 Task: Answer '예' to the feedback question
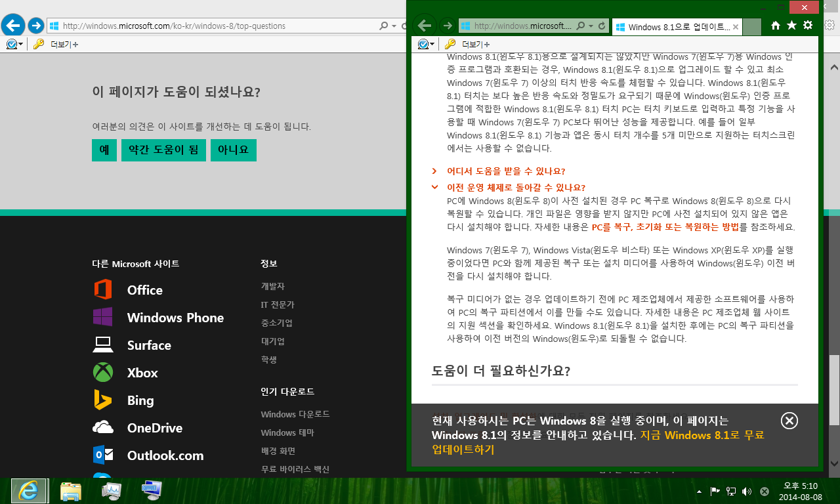click(x=104, y=150)
